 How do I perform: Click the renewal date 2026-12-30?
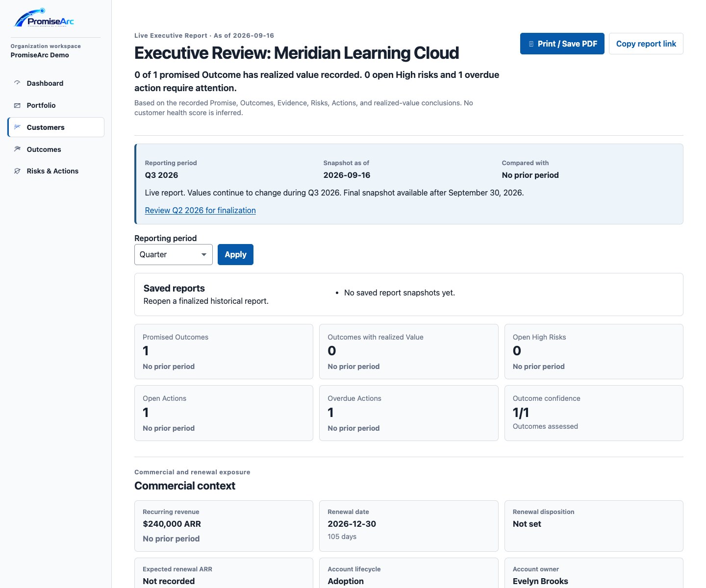pyautogui.click(x=352, y=524)
